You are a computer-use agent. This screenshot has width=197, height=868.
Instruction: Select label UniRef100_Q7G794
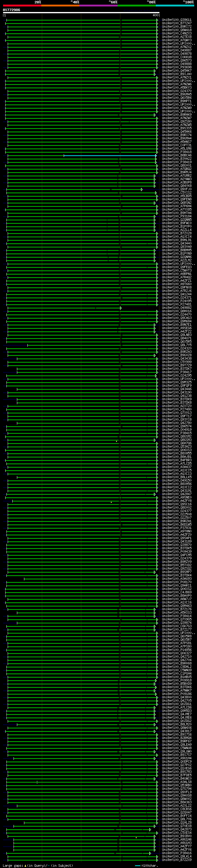pyautogui.click(x=177, y=789)
